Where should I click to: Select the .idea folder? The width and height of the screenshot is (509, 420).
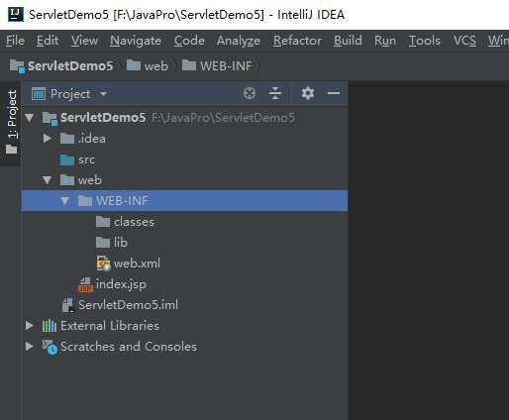184,139
